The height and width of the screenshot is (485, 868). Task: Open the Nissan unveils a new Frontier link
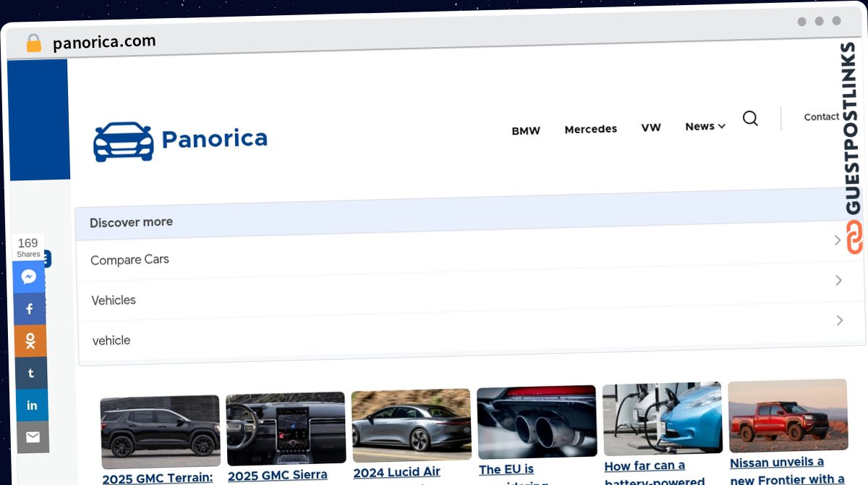787,471
